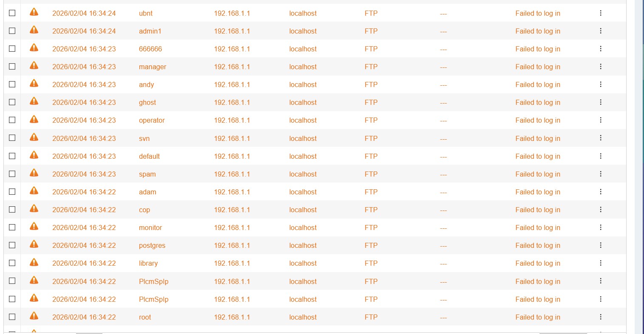Click the warning icon on the ubnt row
Image resolution: width=644 pixels, height=334 pixels.
pyautogui.click(x=34, y=13)
